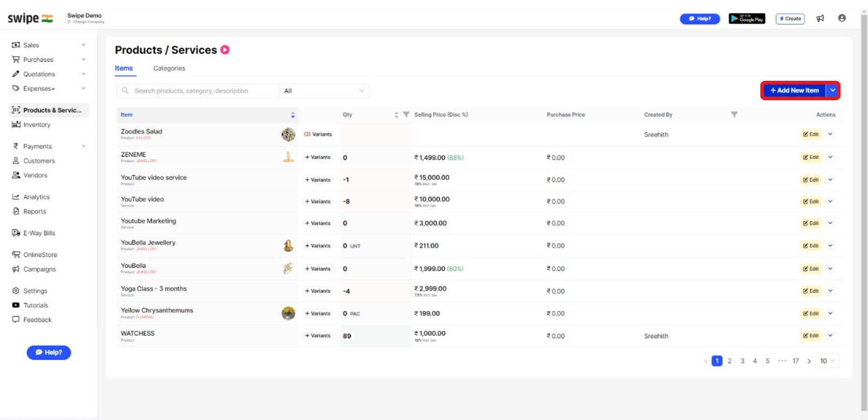This screenshot has width=868, height=420.
Task: Edit the Yellow Chrysanthemums item
Action: pyautogui.click(x=811, y=313)
